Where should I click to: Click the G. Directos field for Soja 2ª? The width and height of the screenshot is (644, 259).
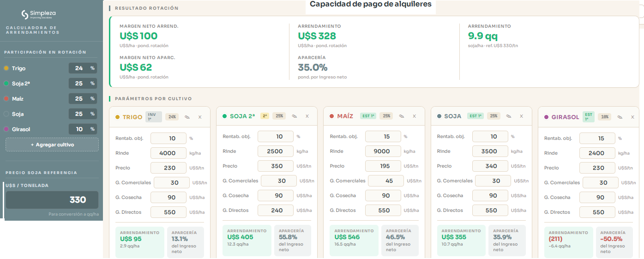[276, 211]
